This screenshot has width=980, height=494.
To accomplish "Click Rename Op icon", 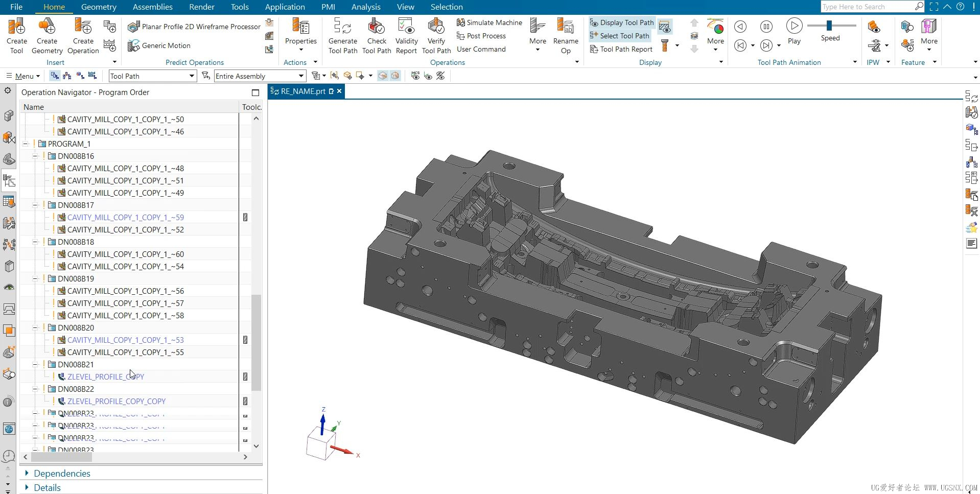I will [566, 26].
